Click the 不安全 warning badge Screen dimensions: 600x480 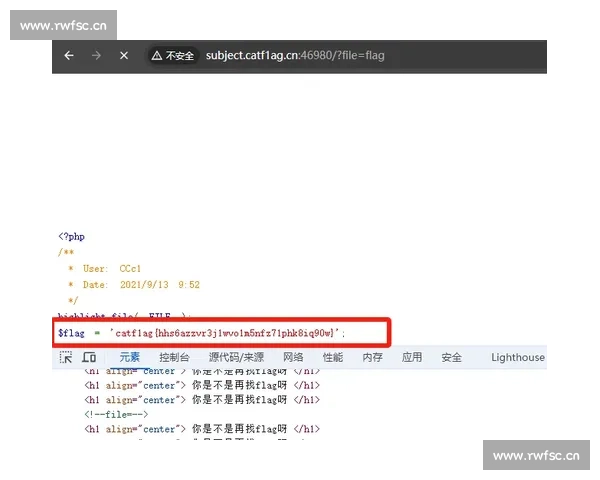tap(173, 56)
